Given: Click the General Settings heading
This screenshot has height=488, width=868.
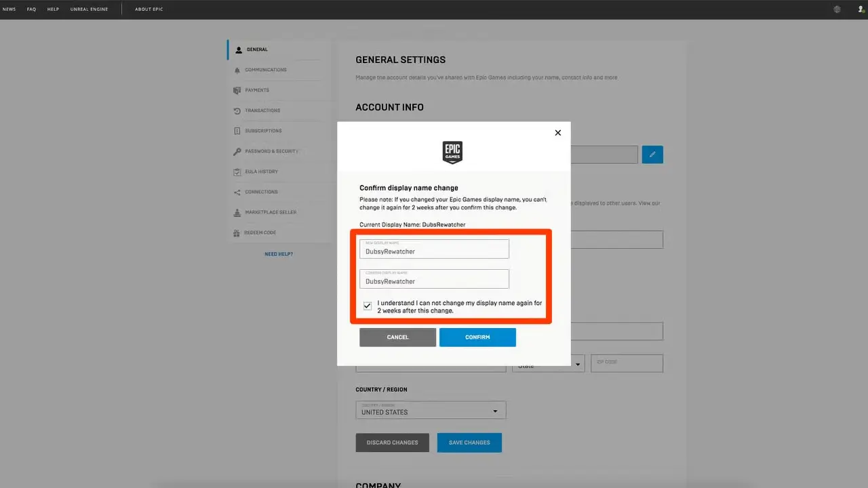Looking at the screenshot, I should tap(401, 60).
